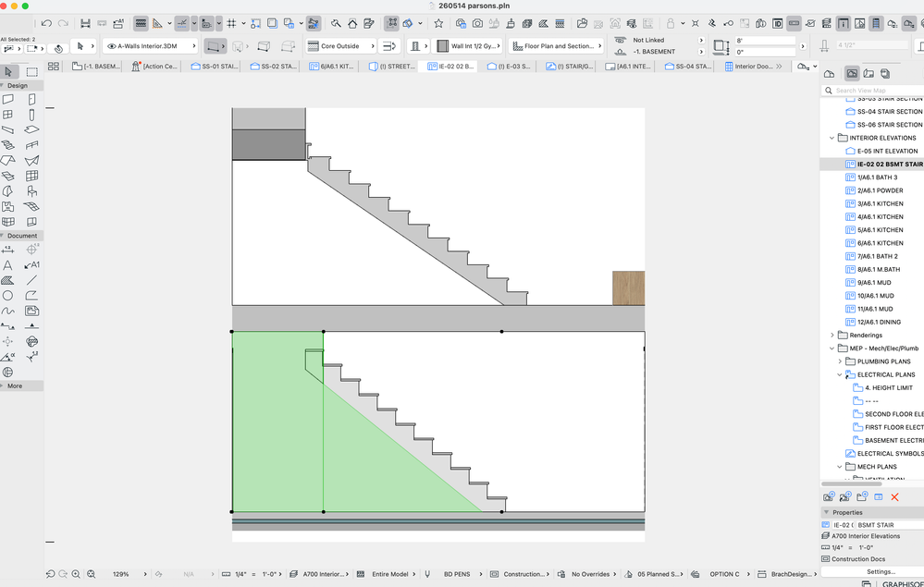This screenshot has width=924, height=587.
Task: Toggle the suspend groups button
Action: (x=392, y=23)
